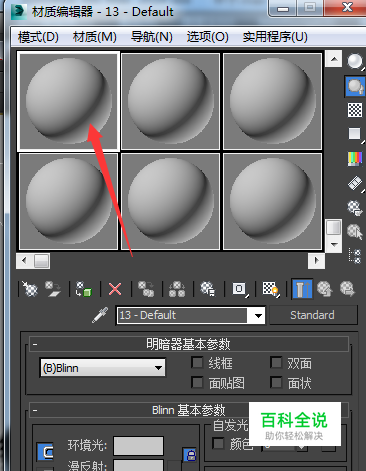Image resolution: width=366 pixels, height=471 pixels.
Task: Open the 实用程序(U) menu
Action: pos(275,37)
